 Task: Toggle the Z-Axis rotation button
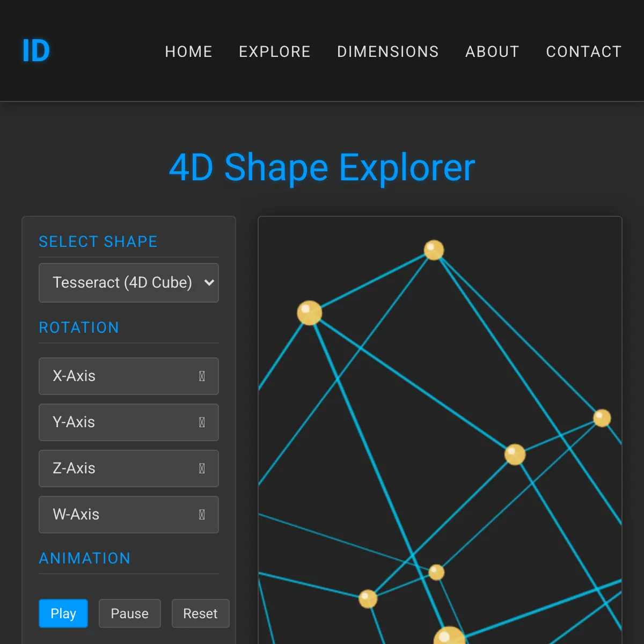pyautogui.click(x=129, y=469)
